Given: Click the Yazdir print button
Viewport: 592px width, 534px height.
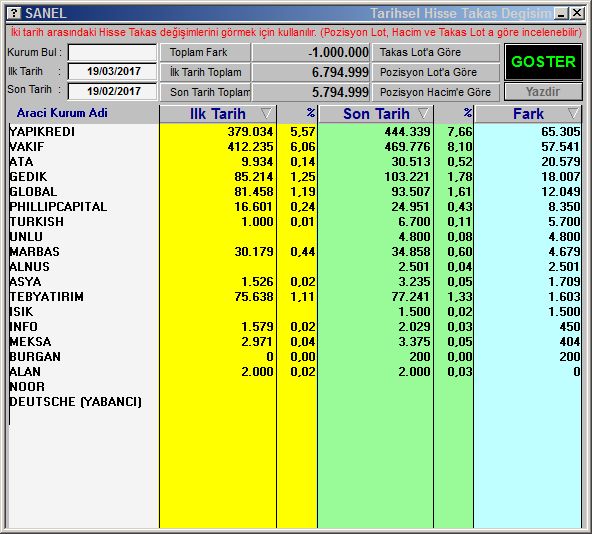Looking at the screenshot, I should click(x=543, y=92).
